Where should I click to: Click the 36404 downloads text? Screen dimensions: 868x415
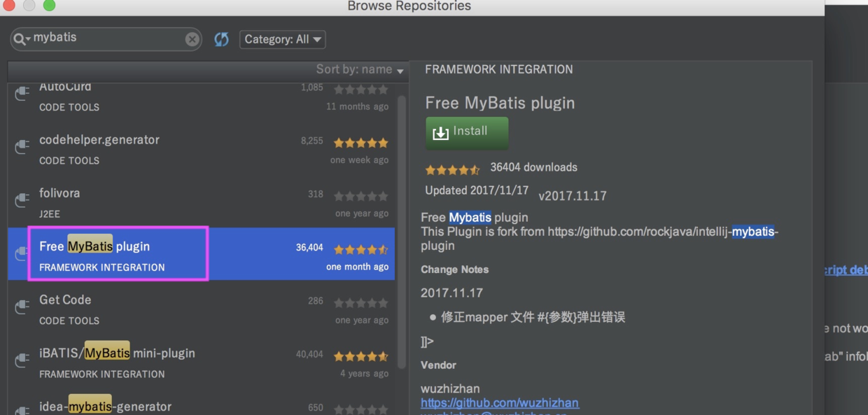534,167
